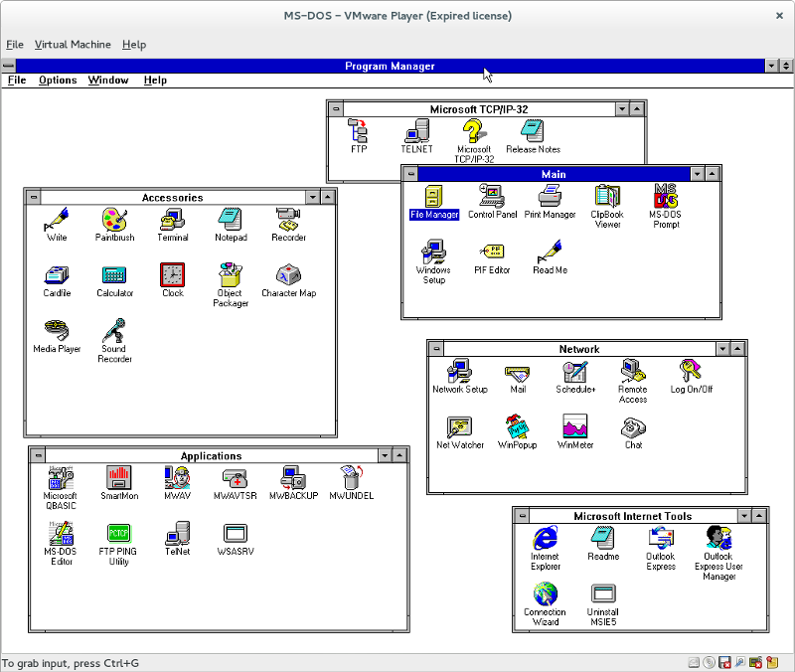Open the Paintbrush program icon
Screen dimensions: 795x672
[114, 219]
